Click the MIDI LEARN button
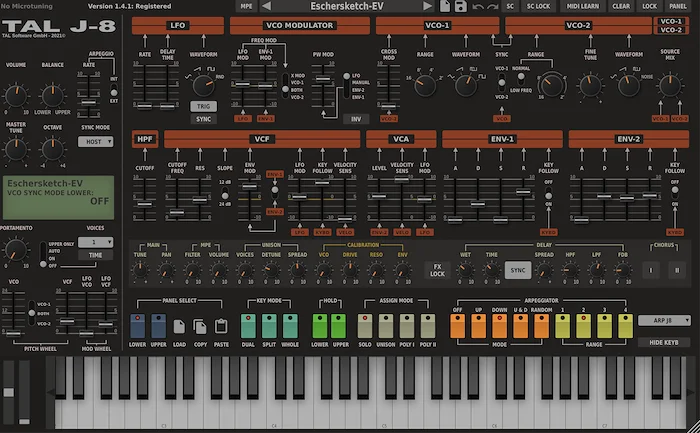 [583, 6]
